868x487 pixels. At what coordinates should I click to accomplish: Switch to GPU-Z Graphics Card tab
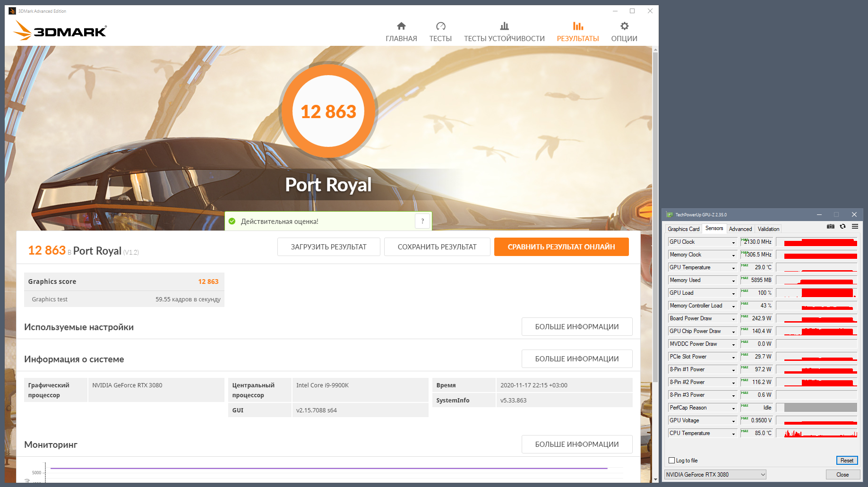click(x=683, y=229)
